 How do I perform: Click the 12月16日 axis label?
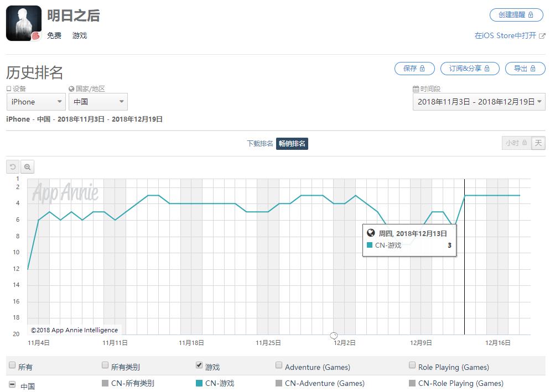pyautogui.click(x=498, y=343)
